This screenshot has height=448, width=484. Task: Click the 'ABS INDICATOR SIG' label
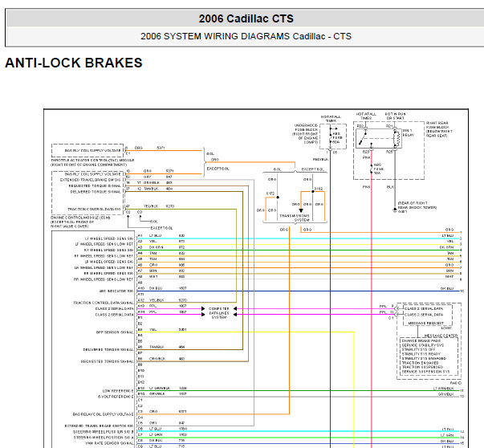116,291
